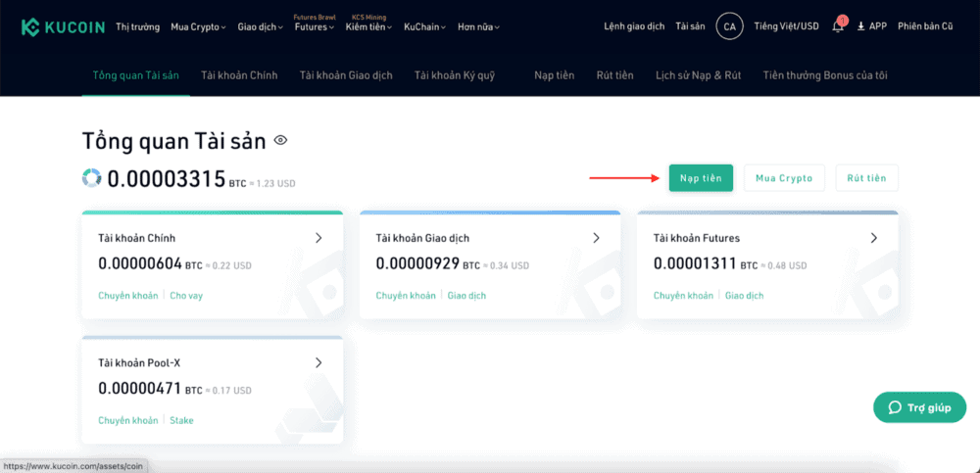980x473 pixels.
Task: Go to Thị trường in the top navigation
Action: pos(137,26)
